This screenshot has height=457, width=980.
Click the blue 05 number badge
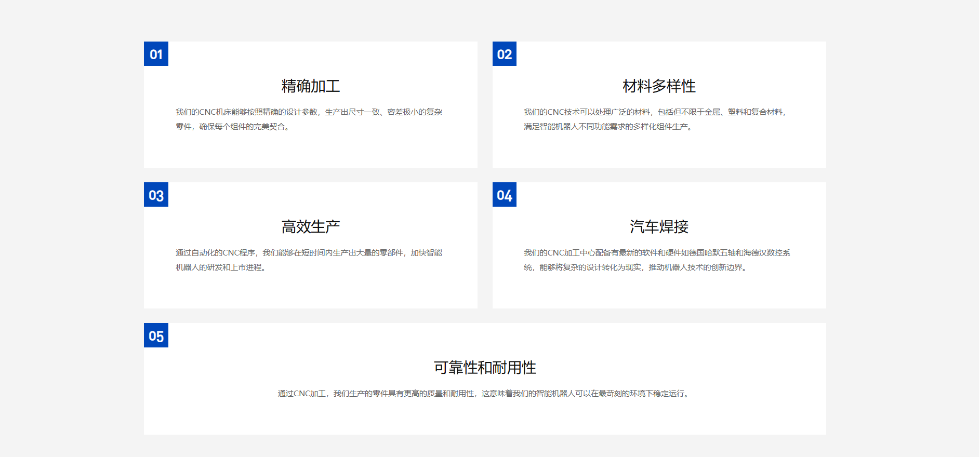click(156, 335)
